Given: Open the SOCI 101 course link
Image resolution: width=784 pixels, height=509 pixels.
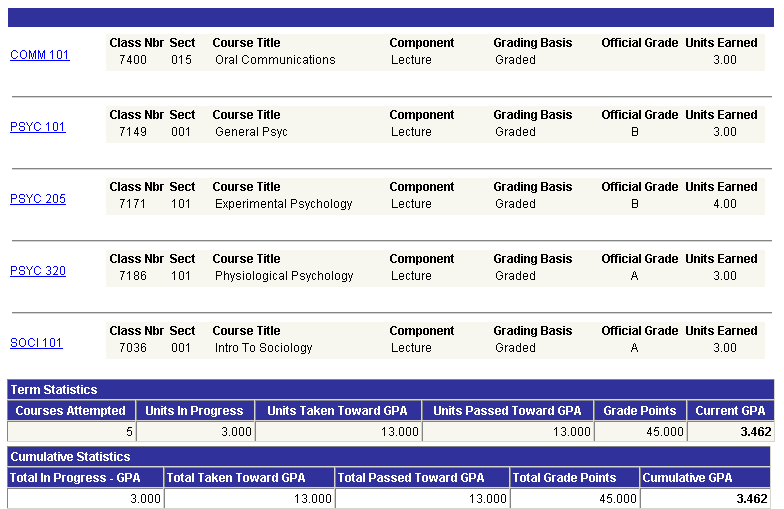Looking at the screenshot, I should [x=36, y=343].
